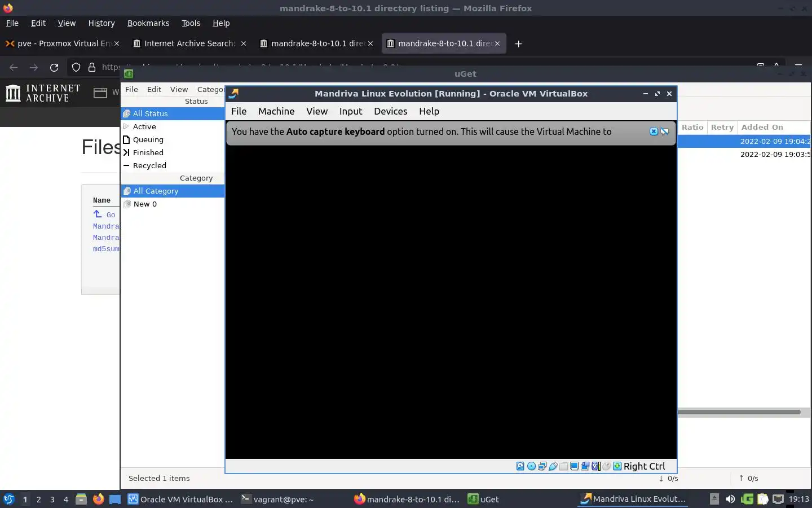The width and height of the screenshot is (812, 508).
Task: Open the uGet View menu
Action: [x=179, y=89]
